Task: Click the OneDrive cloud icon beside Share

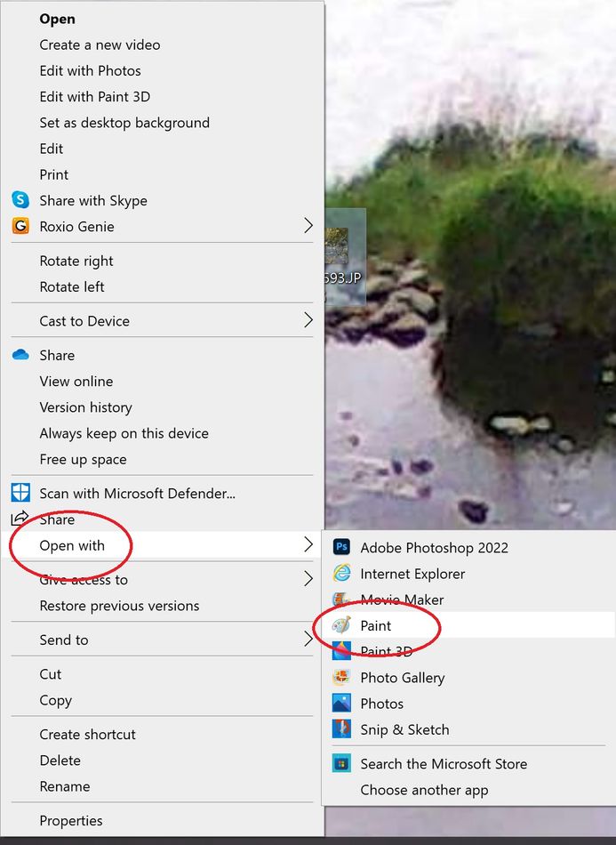Action: (x=20, y=355)
